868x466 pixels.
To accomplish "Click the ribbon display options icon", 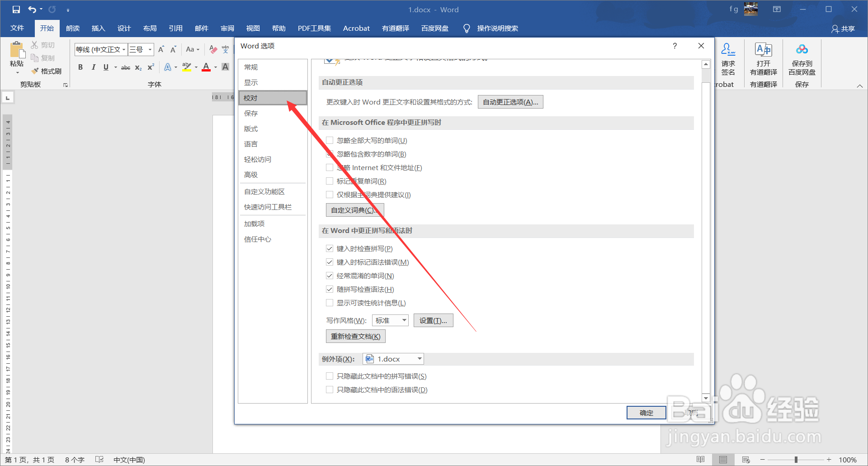I will (x=777, y=10).
